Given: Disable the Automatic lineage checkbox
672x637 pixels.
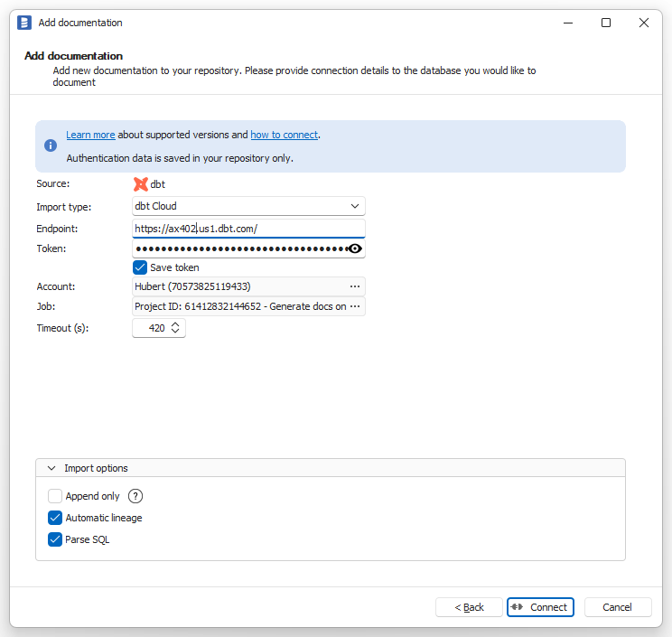Looking at the screenshot, I should (55, 518).
